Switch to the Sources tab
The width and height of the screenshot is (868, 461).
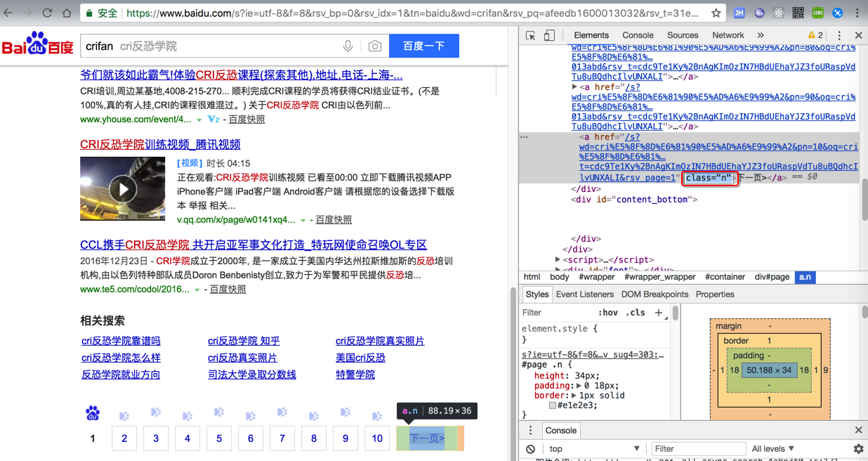(x=683, y=35)
